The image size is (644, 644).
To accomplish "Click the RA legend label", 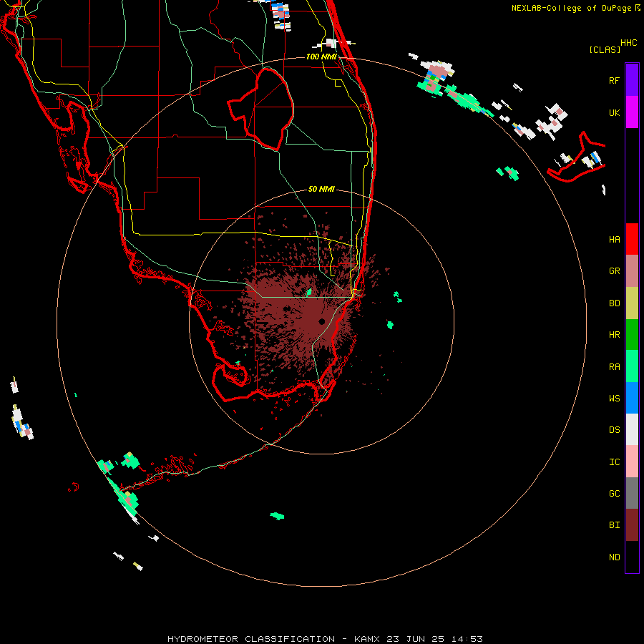I will (614, 367).
